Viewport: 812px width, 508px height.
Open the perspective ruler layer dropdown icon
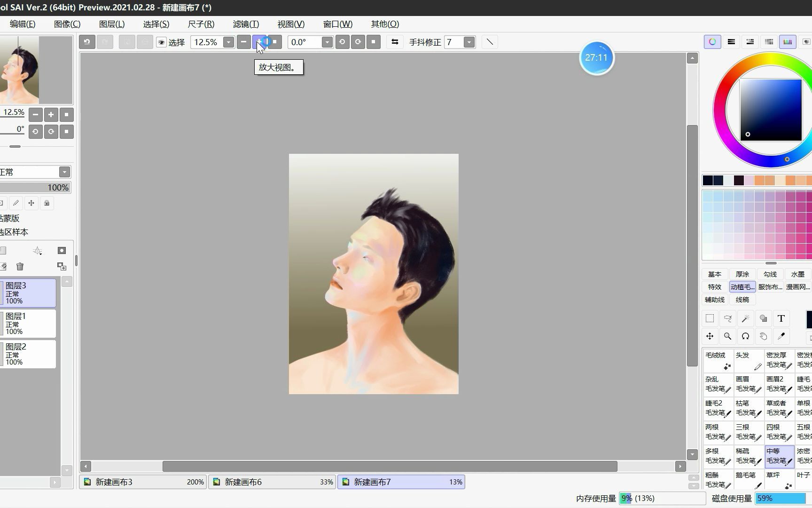point(38,251)
